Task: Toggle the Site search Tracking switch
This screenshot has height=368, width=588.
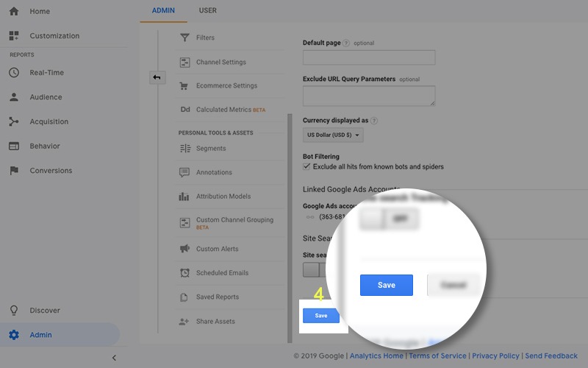Action: pos(312,269)
